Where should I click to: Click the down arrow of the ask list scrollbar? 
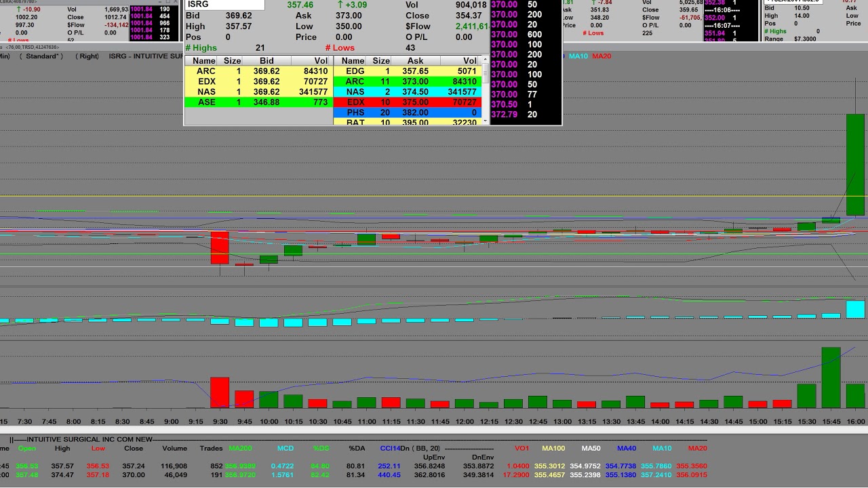486,121
